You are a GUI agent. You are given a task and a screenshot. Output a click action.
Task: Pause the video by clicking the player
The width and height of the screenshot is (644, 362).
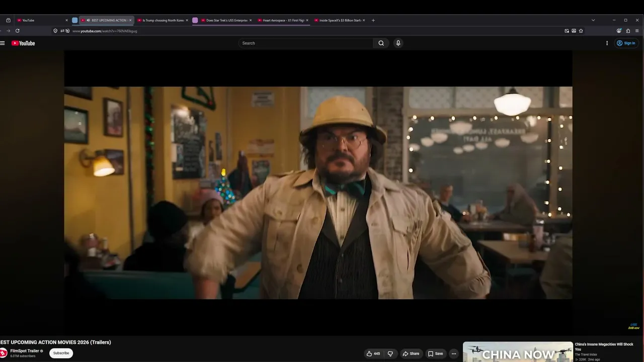tap(318, 193)
